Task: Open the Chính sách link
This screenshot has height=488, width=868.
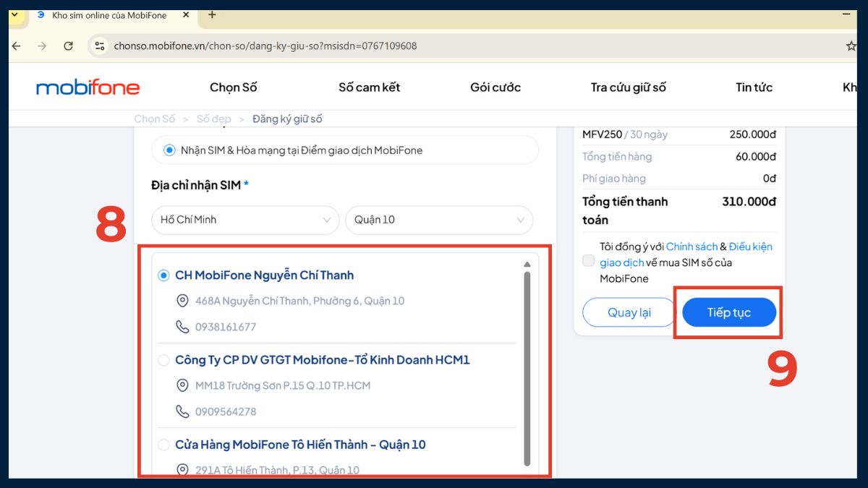Action: tap(692, 247)
